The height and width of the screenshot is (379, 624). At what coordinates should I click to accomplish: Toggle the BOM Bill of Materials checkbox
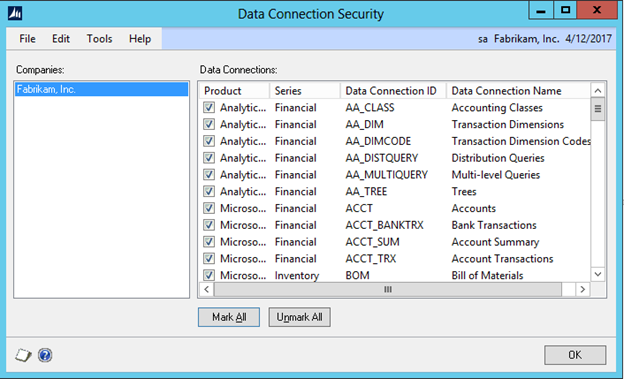click(x=209, y=275)
